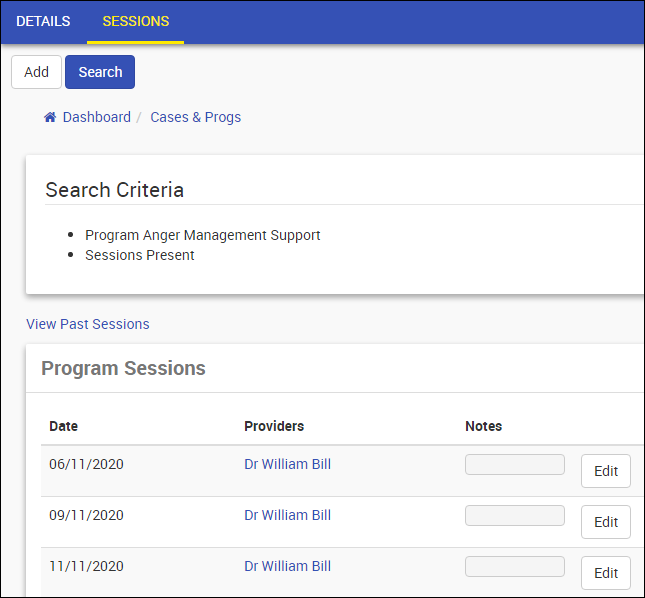The height and width of the screenshot is (598, 645).
Task: Click the Date column header
Action: tap(63, 426)
